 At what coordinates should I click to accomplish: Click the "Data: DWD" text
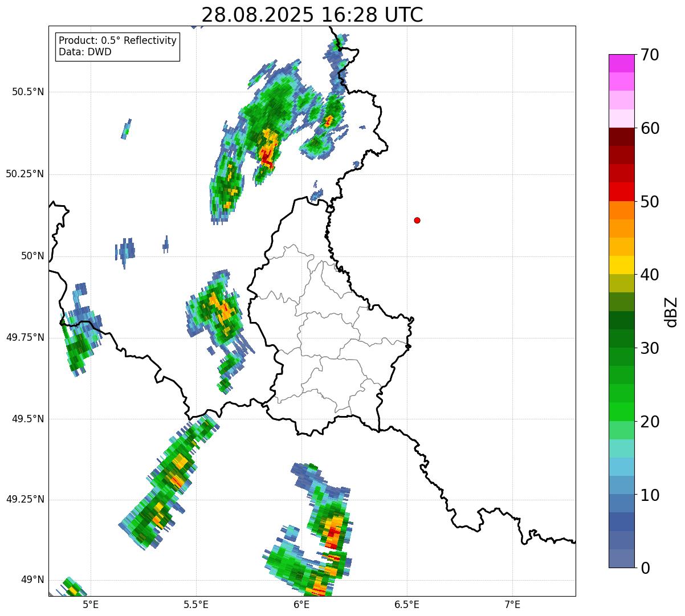point(85,52)
